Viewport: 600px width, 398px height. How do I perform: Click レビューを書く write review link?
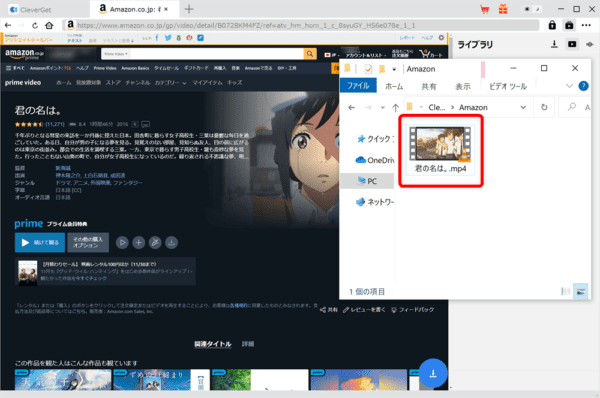click(364, 310)
